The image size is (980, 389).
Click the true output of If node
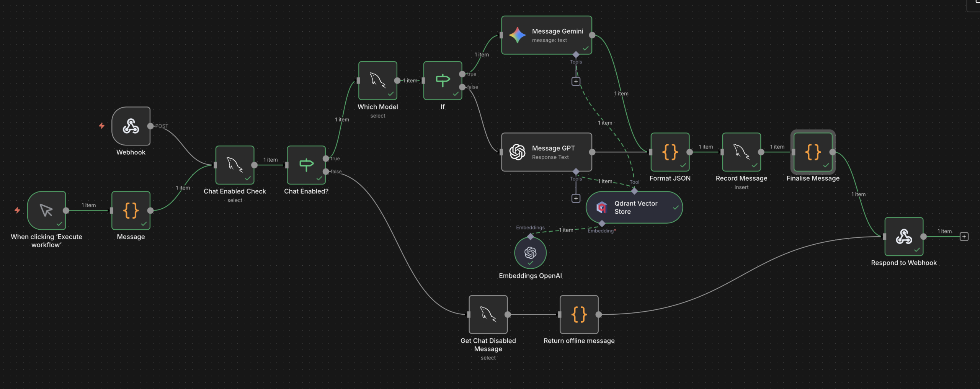(462, 74)
